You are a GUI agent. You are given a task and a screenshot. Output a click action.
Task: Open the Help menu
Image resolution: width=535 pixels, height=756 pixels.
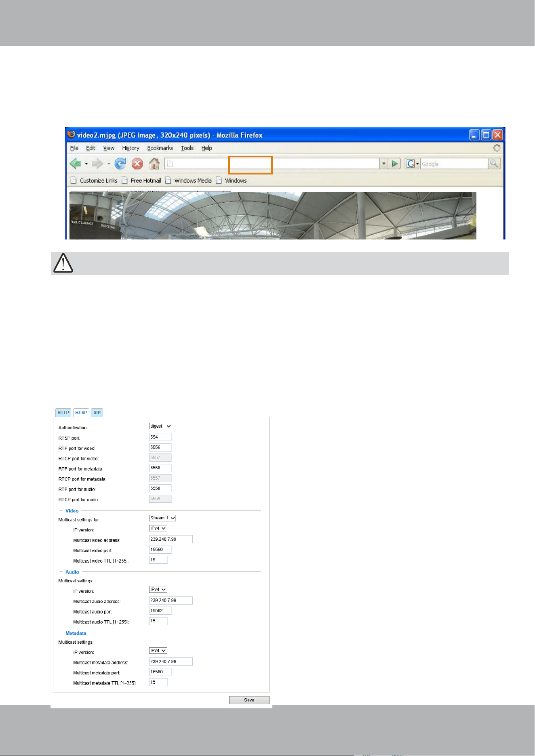(207, 148)
